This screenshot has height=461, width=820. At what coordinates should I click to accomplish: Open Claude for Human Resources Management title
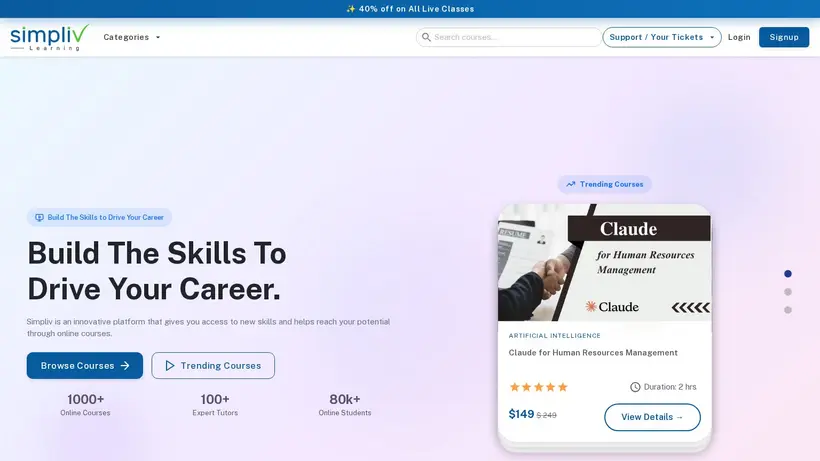pos(593,353)
